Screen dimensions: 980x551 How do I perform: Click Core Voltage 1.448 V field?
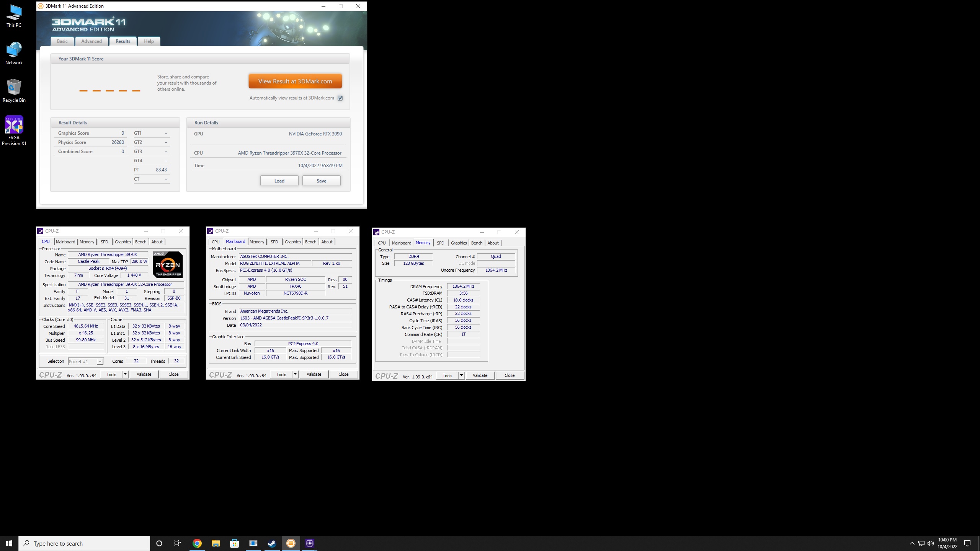(134, 275)
